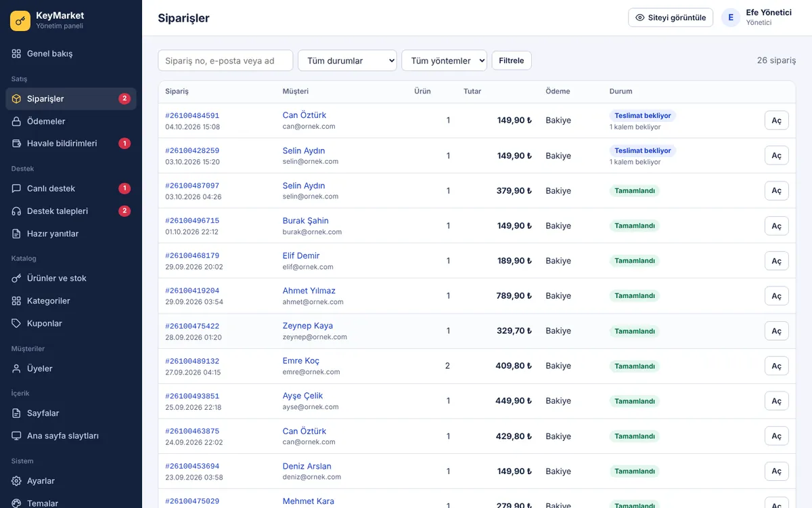Click the red badge on Canlı destek

[x=125, y=188]
